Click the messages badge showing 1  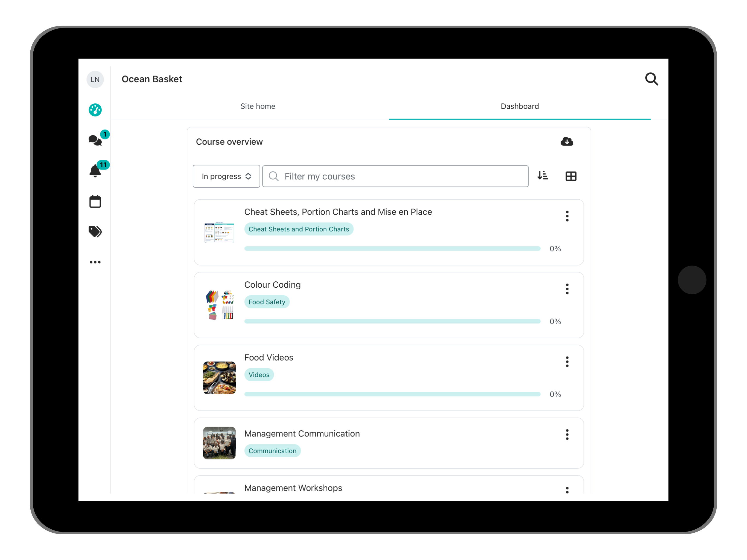point(105,135)
